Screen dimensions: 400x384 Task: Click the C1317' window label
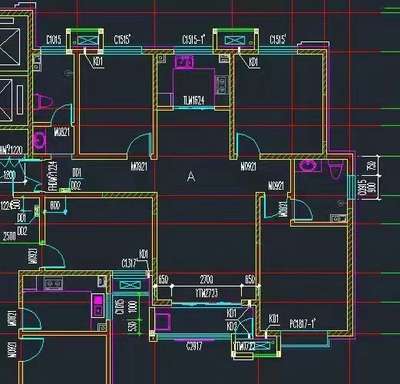(x=129, y=264)
